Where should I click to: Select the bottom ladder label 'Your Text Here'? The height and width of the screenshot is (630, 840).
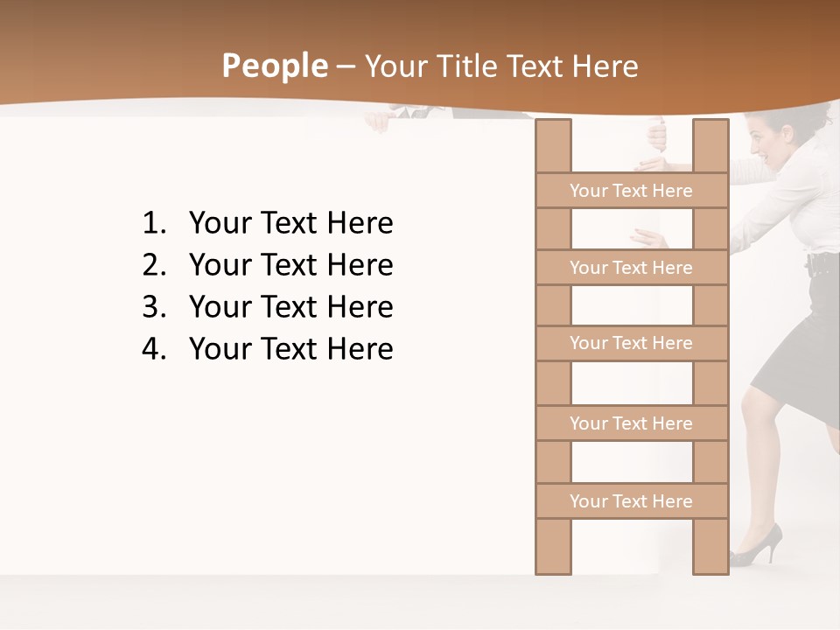pos(632,500)
